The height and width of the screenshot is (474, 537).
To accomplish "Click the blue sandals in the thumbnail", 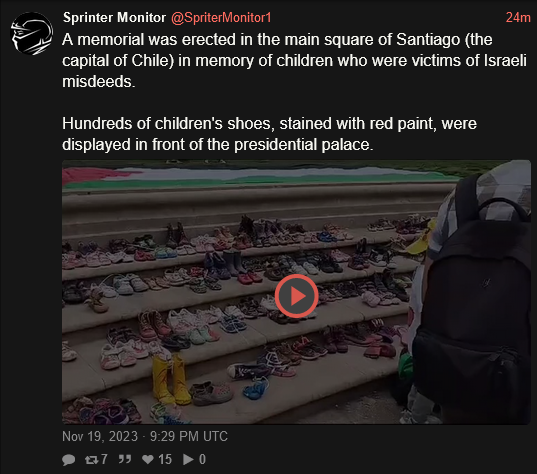I will pyautogui.click(x=256, y=388).
